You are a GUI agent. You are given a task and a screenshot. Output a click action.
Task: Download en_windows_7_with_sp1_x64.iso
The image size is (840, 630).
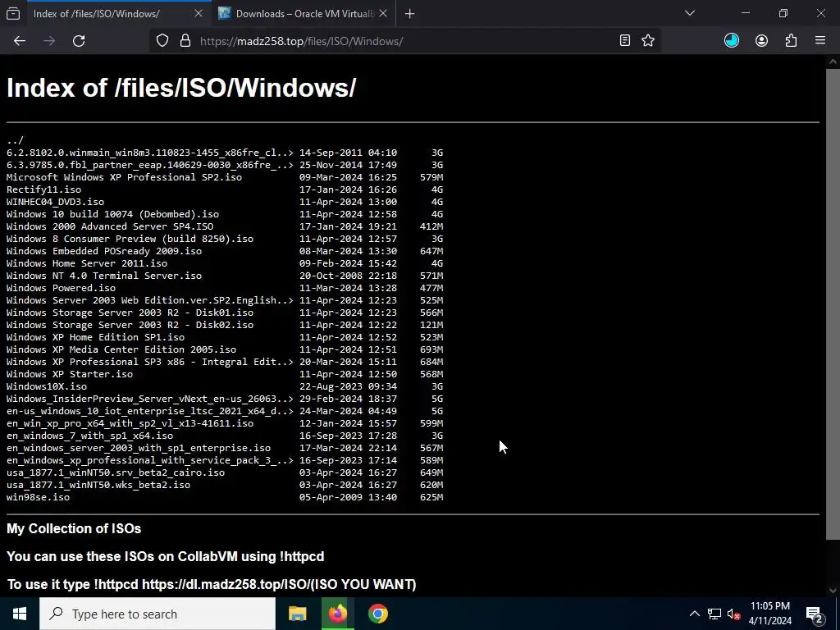(x=90, y=436)
